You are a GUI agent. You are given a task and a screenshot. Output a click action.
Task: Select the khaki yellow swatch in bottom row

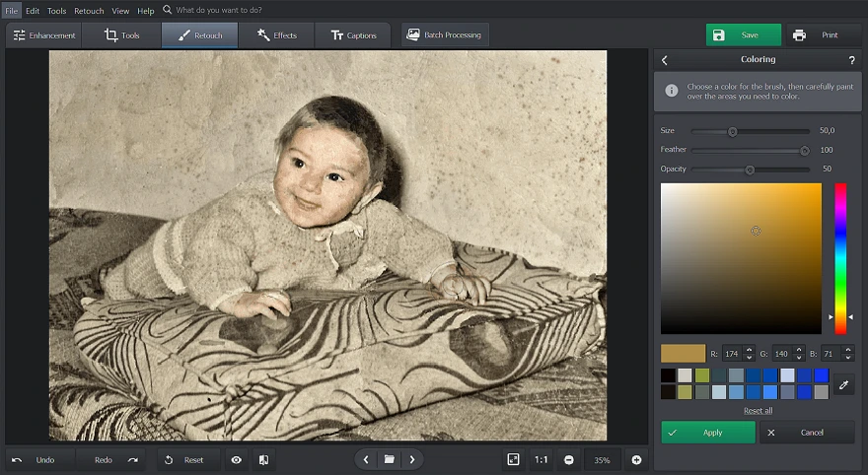pos(685,392)
